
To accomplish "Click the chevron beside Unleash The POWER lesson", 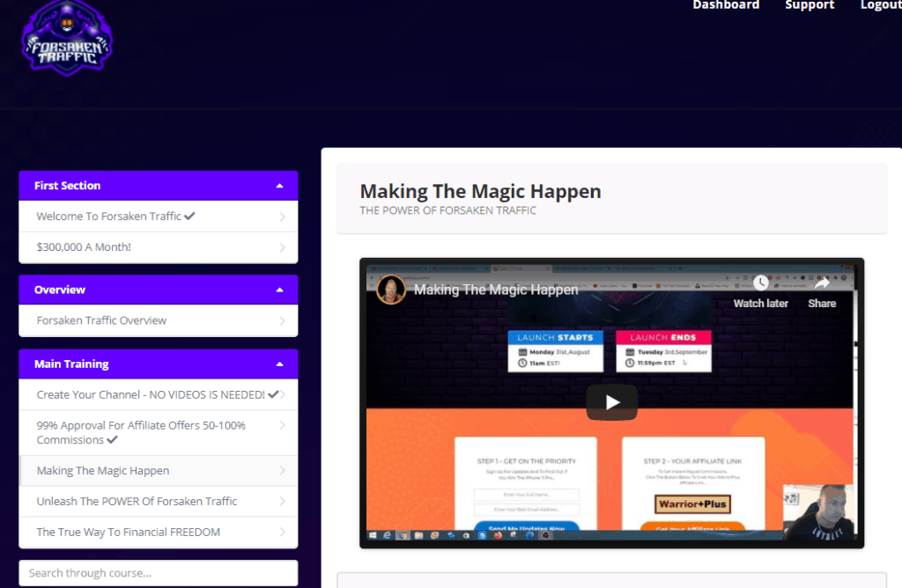I will tap(282, 501).
